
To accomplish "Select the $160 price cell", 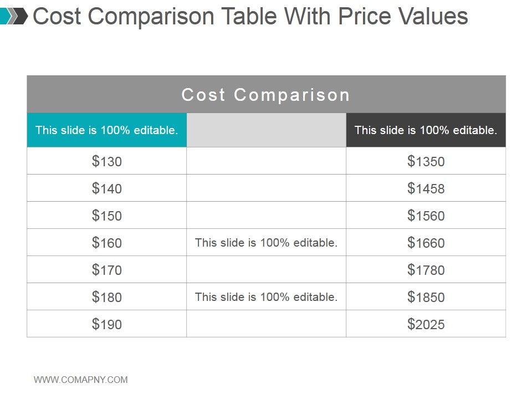I will click(107, 243).
